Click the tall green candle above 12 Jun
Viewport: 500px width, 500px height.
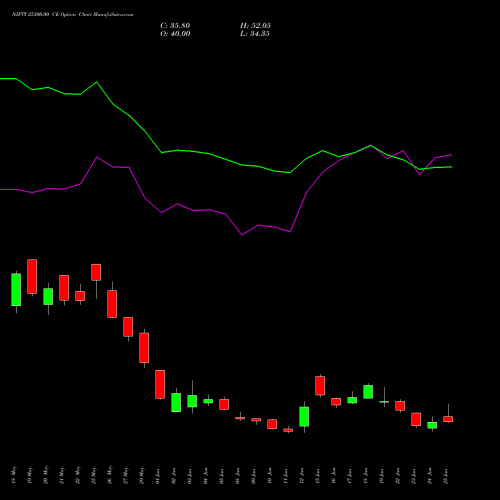click(304, 417)
